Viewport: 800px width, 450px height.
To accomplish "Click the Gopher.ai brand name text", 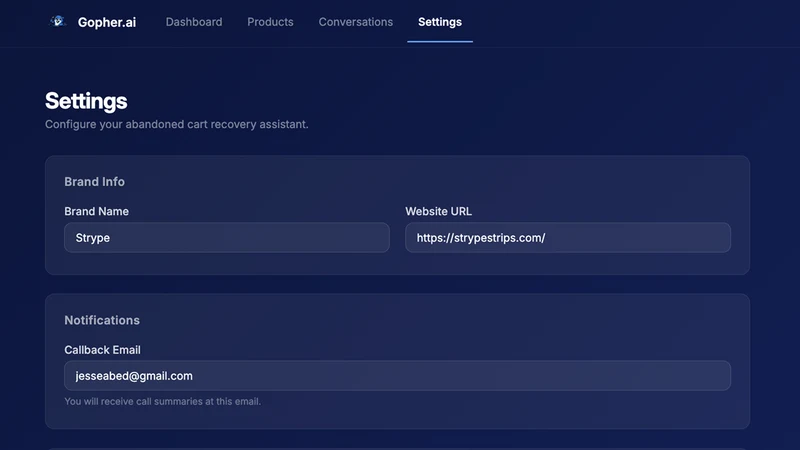I will (107, 22).
